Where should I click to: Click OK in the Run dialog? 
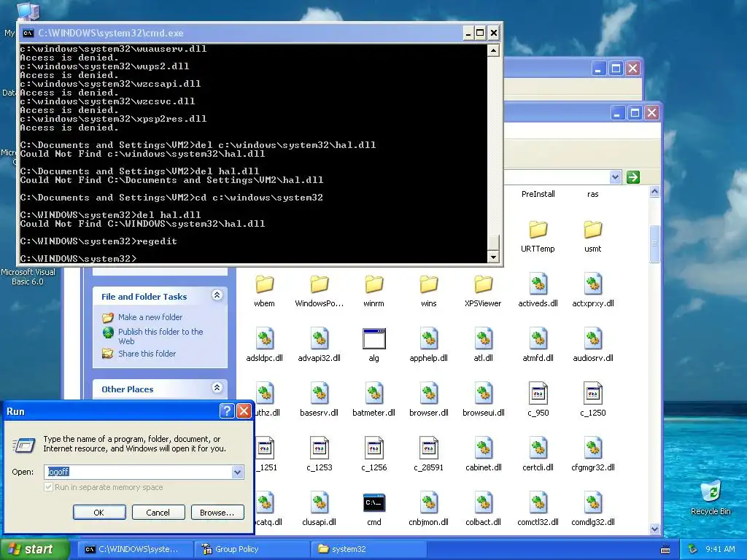pos(99,513)
